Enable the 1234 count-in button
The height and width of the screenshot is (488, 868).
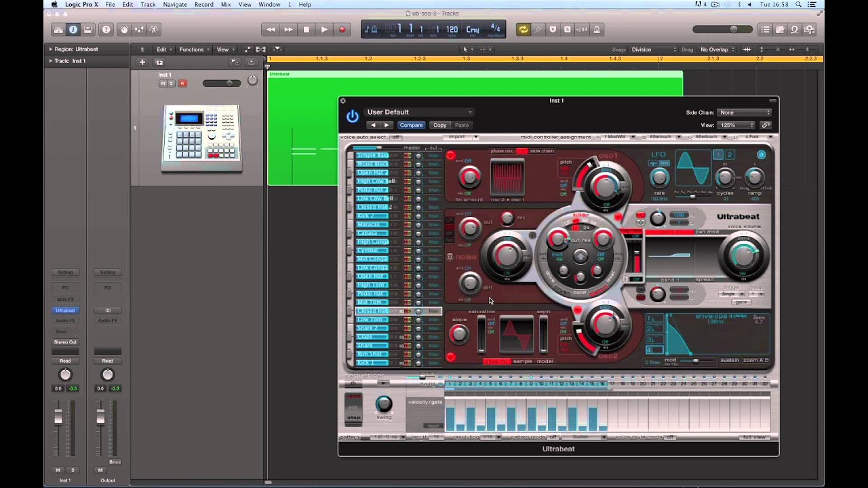[x=582, y=30]
